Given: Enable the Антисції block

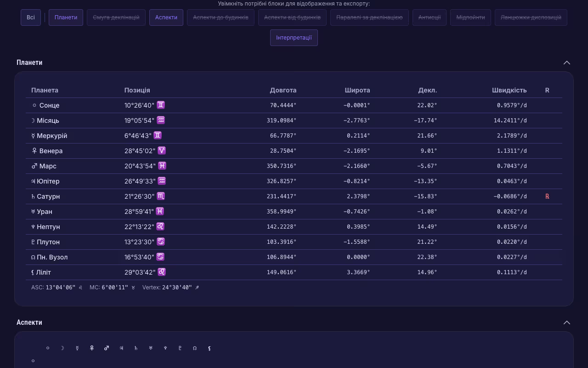Looking at the screenshot, I should (x=430, y=17).
